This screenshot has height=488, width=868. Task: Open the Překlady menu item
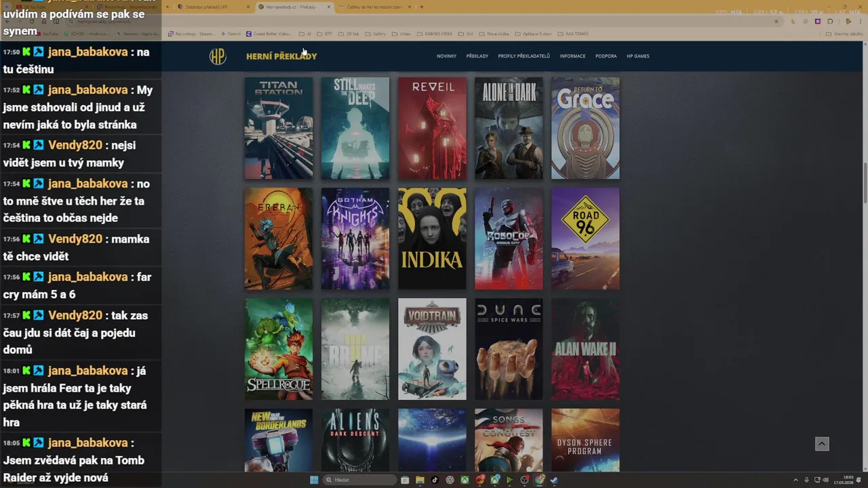click(x=477, y=56)
